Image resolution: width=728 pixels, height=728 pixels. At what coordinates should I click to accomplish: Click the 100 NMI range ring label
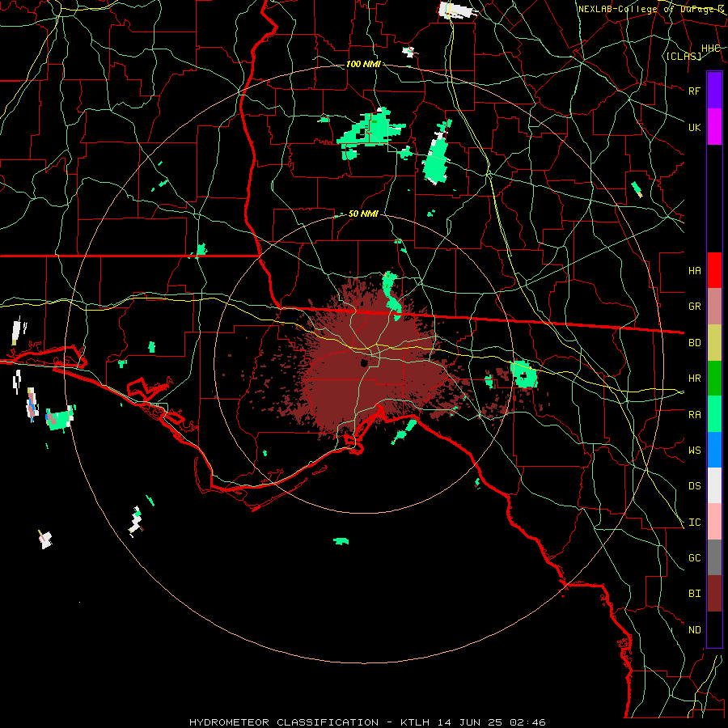point(363,64)
